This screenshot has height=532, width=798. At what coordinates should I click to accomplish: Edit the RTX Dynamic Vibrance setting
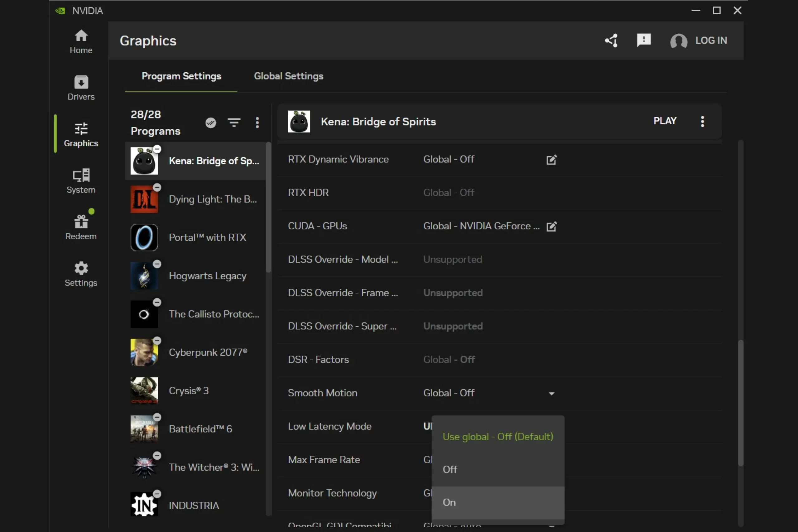point(551,160)
